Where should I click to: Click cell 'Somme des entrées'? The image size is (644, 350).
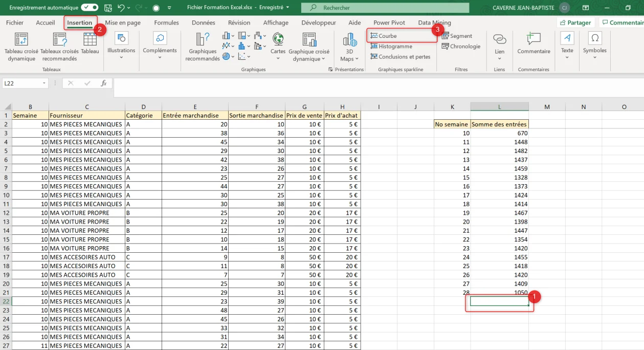(499, 124)
